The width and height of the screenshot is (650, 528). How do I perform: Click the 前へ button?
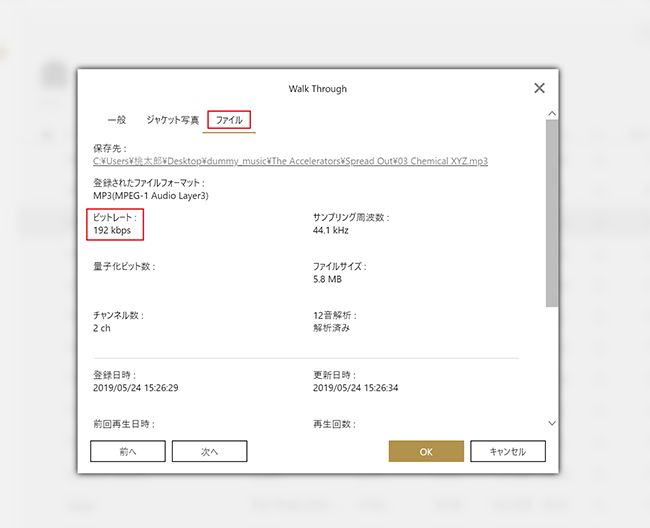tap(128, 451)
